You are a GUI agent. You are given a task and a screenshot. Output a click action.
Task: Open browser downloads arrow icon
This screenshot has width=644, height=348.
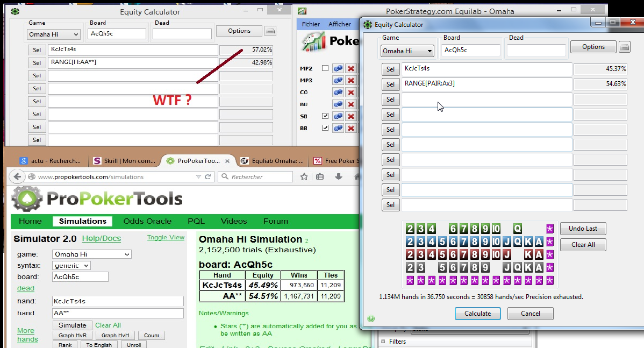point(339,176)
